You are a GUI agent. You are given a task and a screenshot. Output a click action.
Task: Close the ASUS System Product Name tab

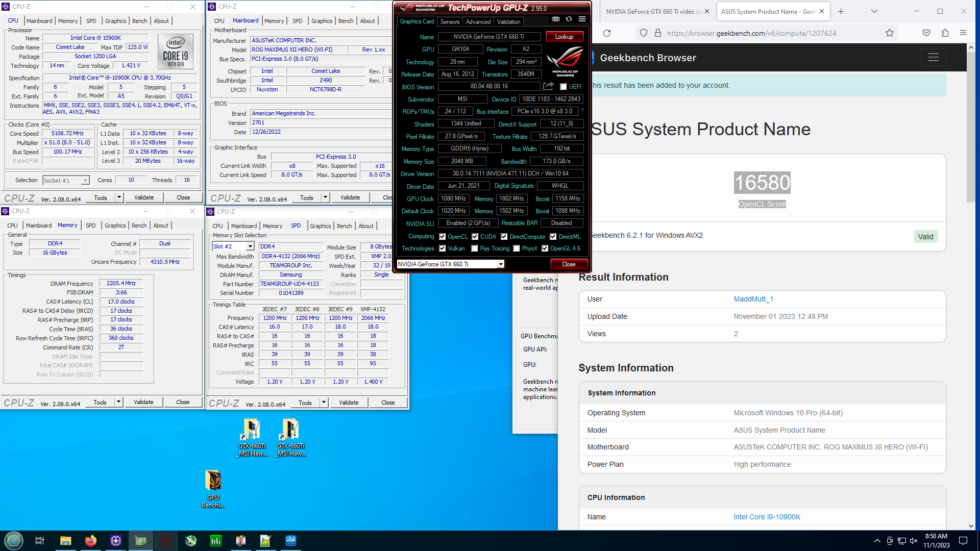pos(822,11)
